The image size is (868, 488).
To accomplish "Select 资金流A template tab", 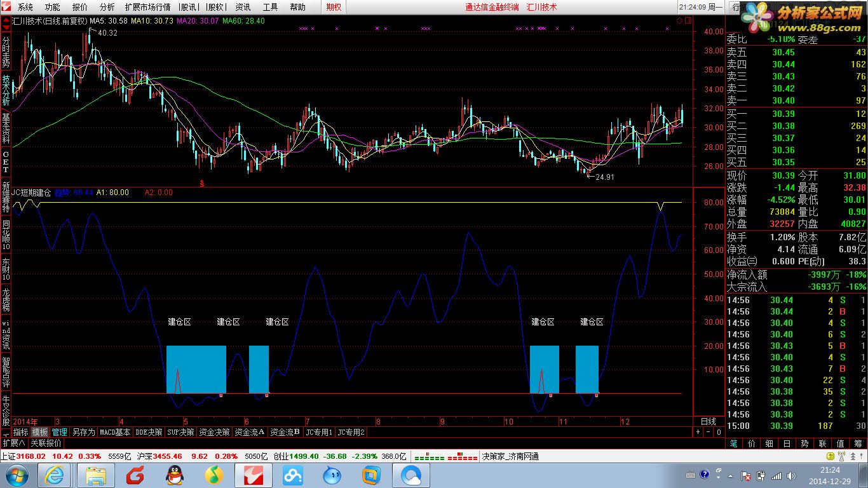I will 250,432.
